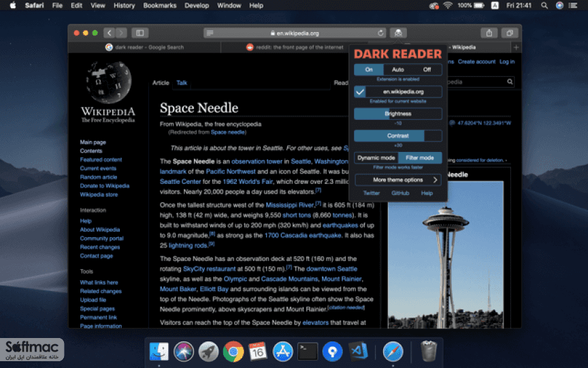Expand More theme options
588x368 pixels.
tap(398, 180)
